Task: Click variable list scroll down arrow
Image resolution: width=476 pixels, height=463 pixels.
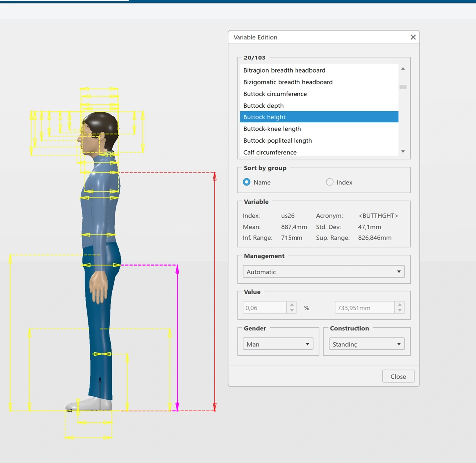Action: [x=403, y=151]
